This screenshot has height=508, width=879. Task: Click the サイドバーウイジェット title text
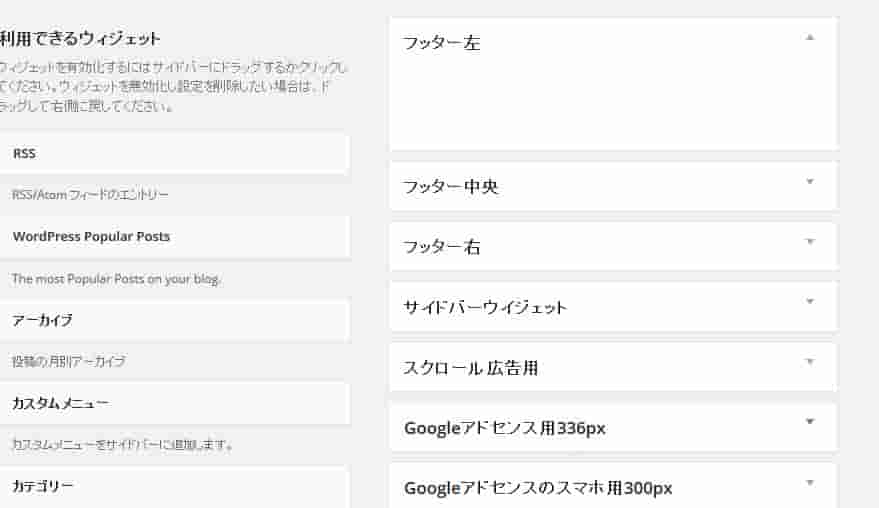click(x=485, y=307)
